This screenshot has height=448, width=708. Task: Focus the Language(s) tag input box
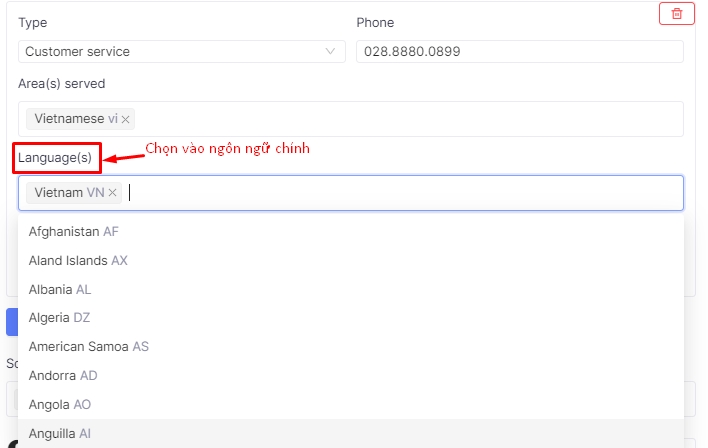pos(351,193)
